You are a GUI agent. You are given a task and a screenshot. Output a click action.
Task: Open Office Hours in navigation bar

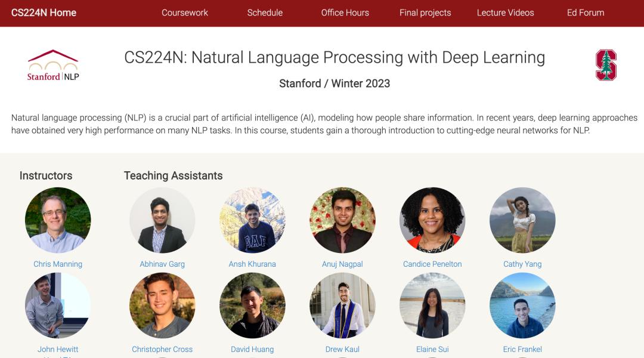[x=345, y=13]
